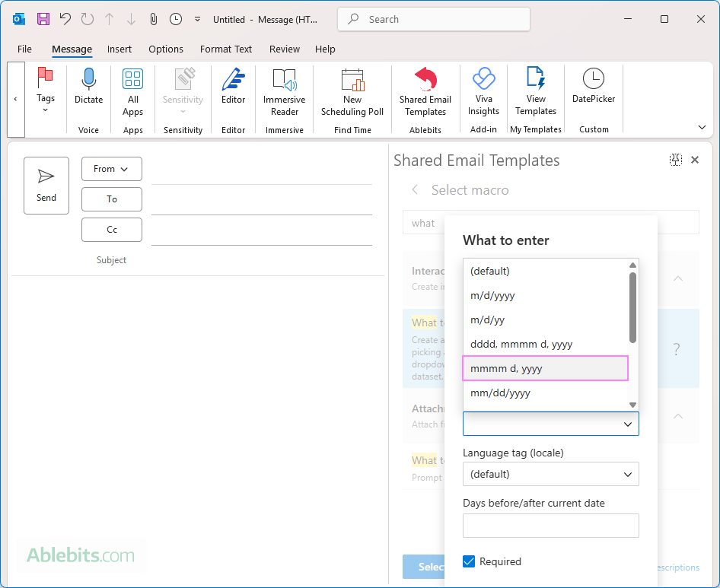Open the File tab
The image size is (720, 588).
point(25,49)
